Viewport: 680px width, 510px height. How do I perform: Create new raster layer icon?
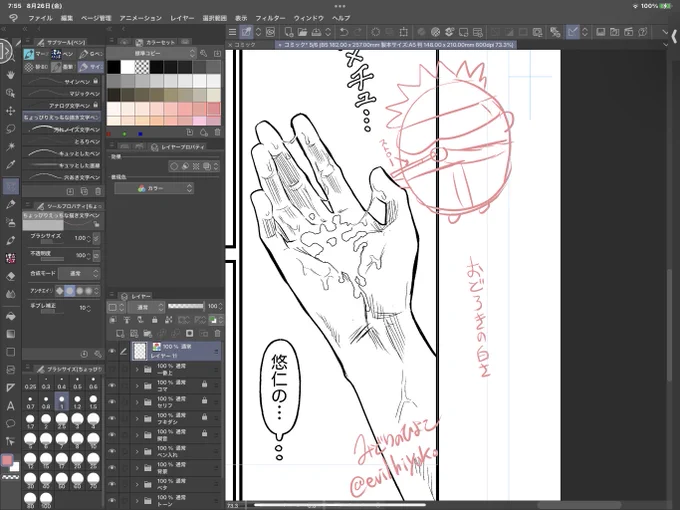click(120, 333)
